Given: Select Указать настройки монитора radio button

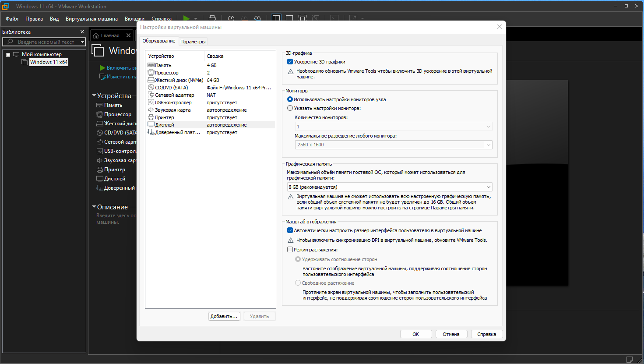Looking at the screenshot, I should pos(290,108).
